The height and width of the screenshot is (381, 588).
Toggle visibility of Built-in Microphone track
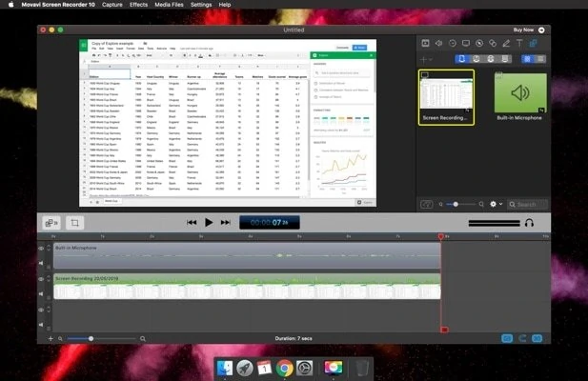pos(41,249)
